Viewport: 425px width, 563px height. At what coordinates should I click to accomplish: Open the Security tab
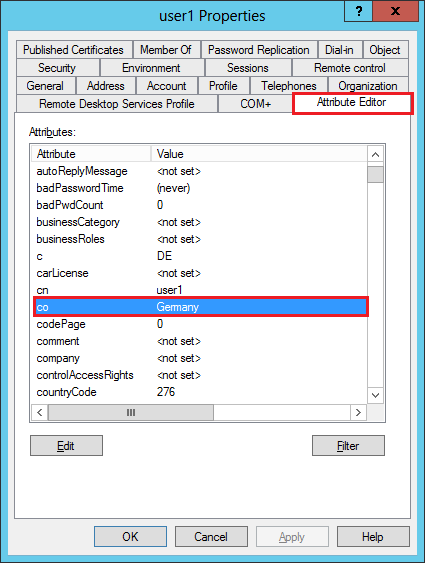coord(57,68)
